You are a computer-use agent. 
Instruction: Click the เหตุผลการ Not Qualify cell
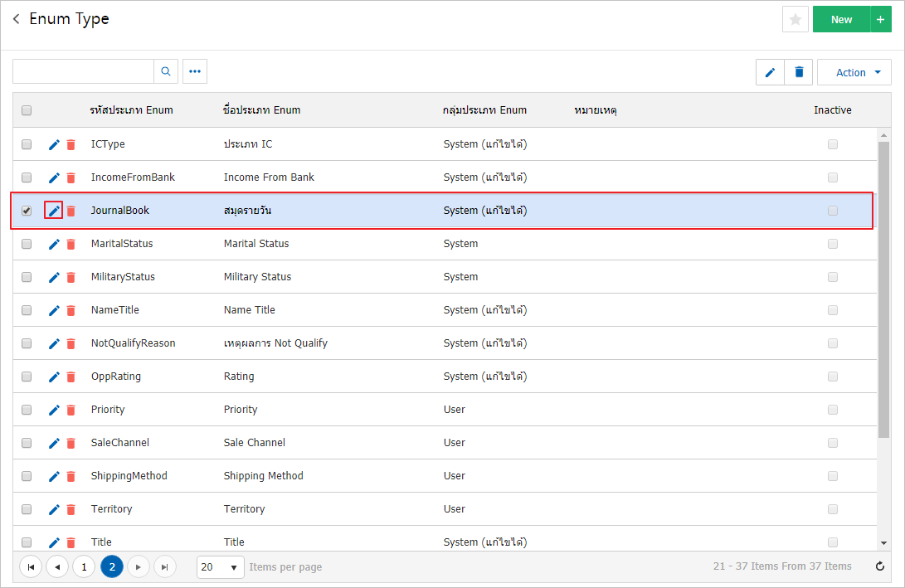point(275,343)
